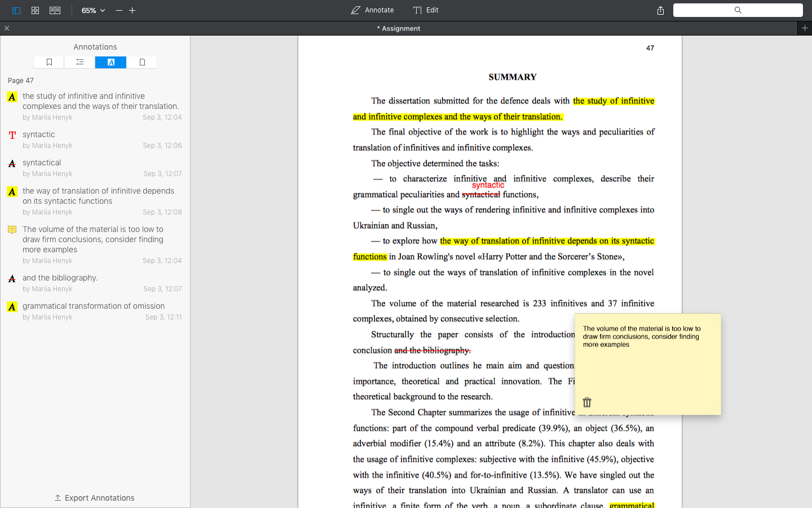Image resolution: width=812 pixels, height=508 pixels.
Task: Click the highlight icon beside 'the way of translation'
Action: pos(12,191)
